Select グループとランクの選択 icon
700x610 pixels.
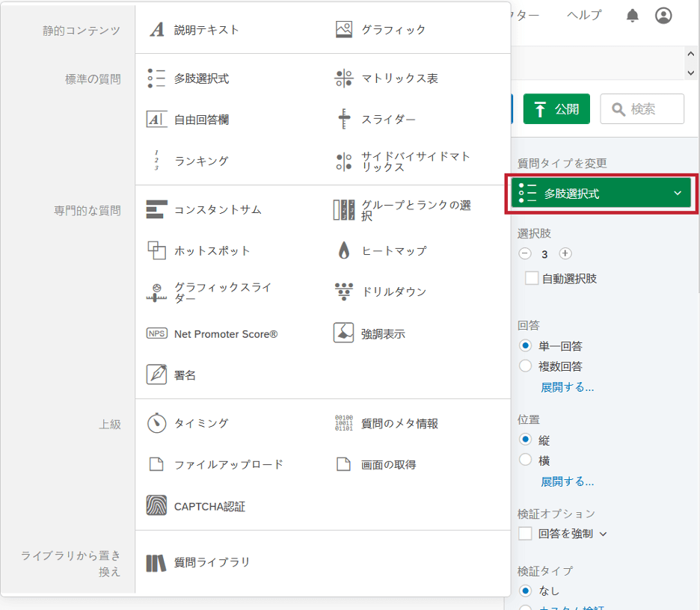(344, 210)
